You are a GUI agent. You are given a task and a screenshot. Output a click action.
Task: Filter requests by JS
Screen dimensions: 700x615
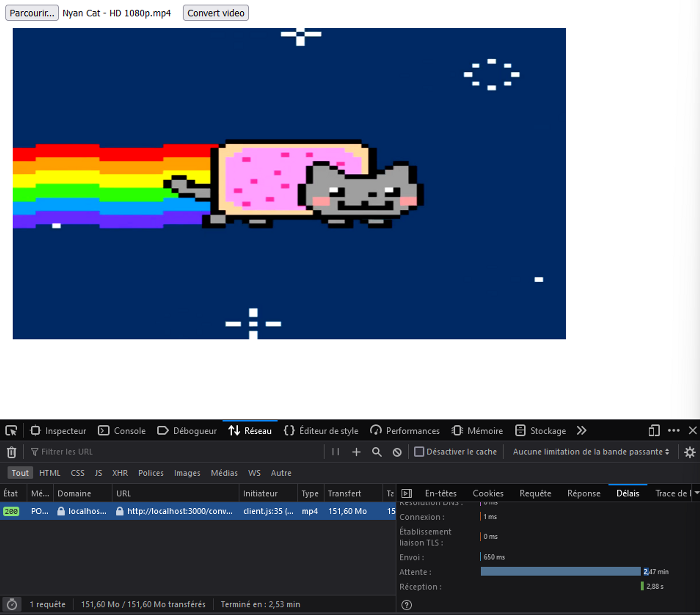click(x=98, y=473)
